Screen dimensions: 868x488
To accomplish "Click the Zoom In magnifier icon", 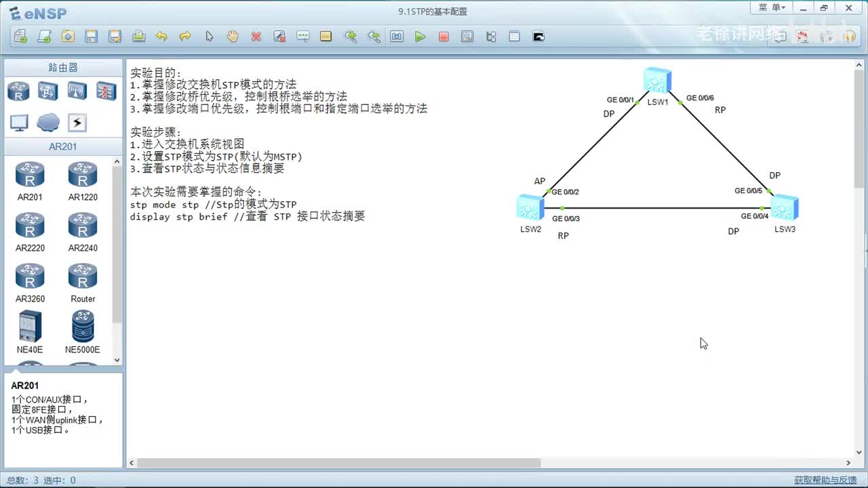I will [x=350, y=37].
